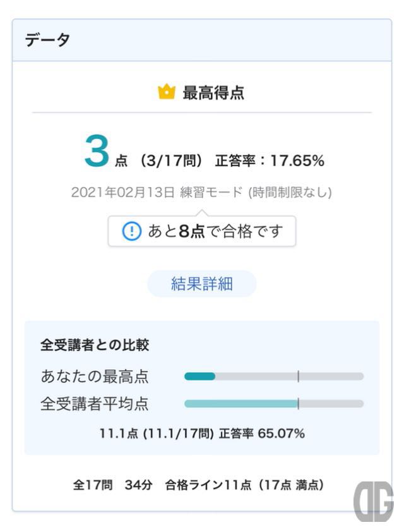Screen dimensions: 404x532
Task: Click the 全受講者との比較 section title
Action: point(95,345)
